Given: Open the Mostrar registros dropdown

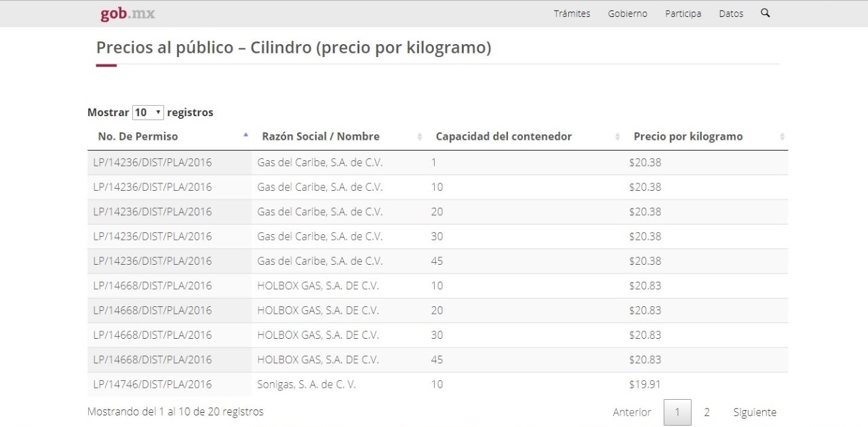Looking at the screenshot, I should click(148, 112).
